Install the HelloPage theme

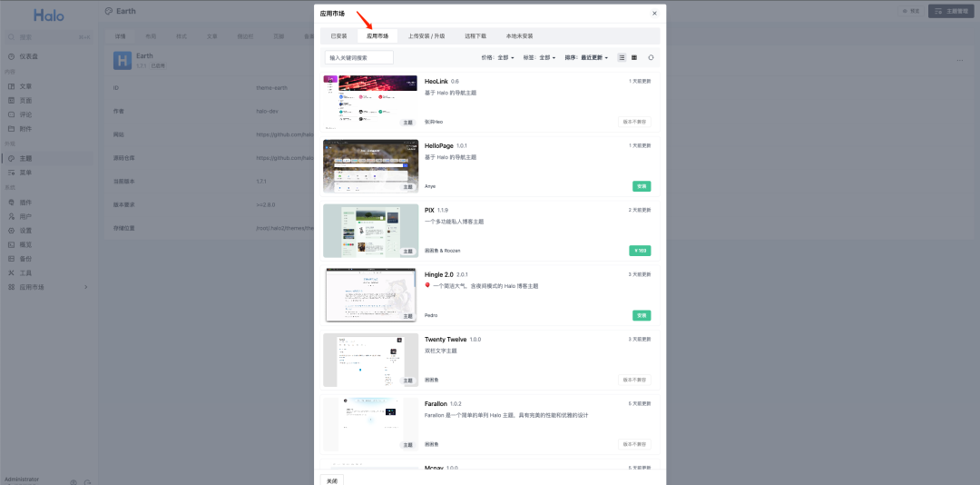(642, 186)
